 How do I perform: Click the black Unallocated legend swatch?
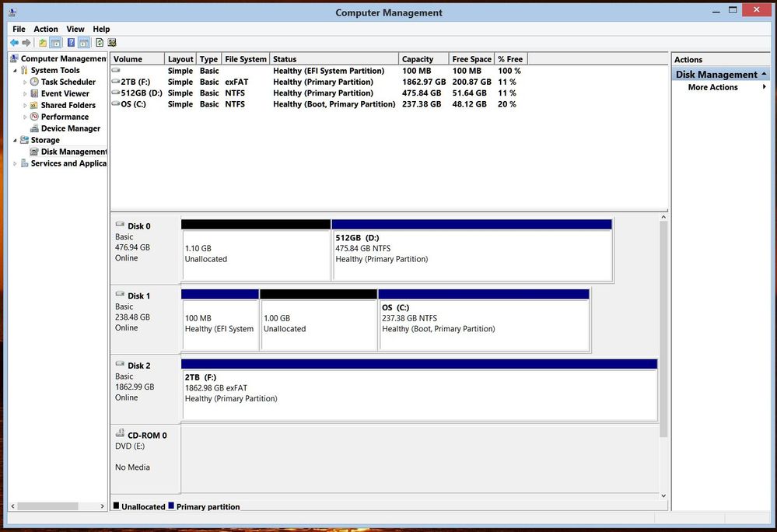click(x=116, y=506)
